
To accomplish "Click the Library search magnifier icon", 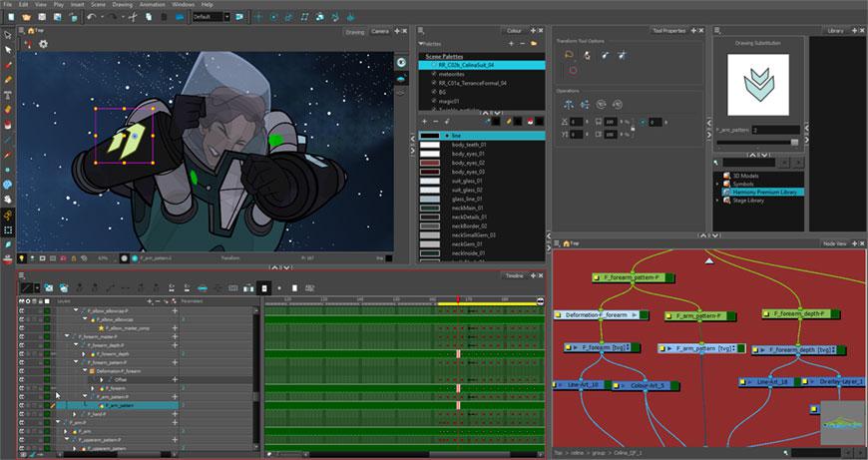I will coord(715,163).
